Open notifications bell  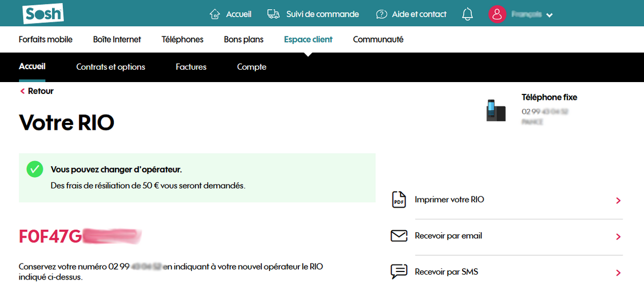[467, 14]
